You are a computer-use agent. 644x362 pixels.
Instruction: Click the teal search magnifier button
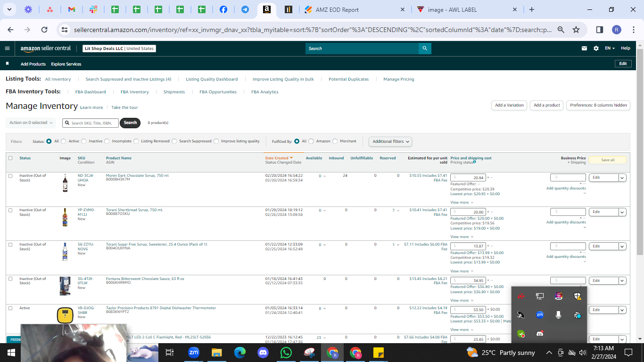(x=425, y=48)
